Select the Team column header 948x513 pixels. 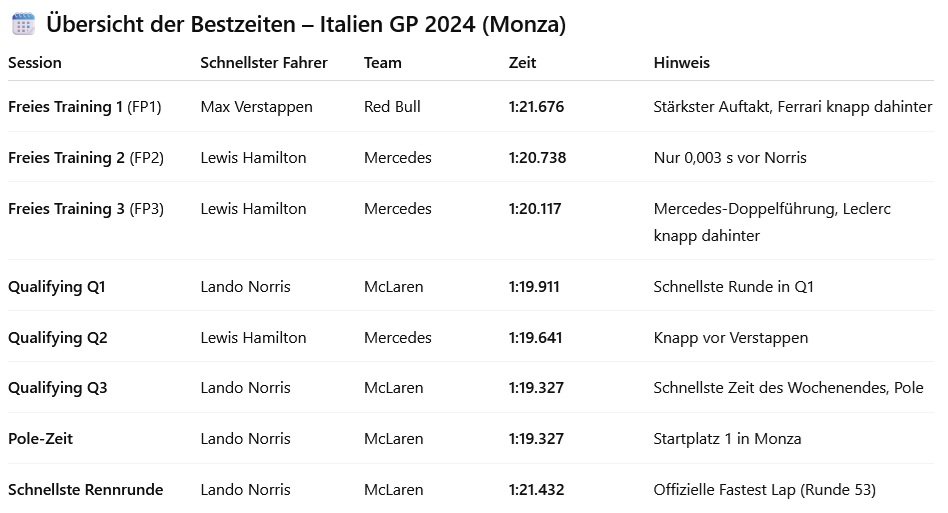point(383,62)
